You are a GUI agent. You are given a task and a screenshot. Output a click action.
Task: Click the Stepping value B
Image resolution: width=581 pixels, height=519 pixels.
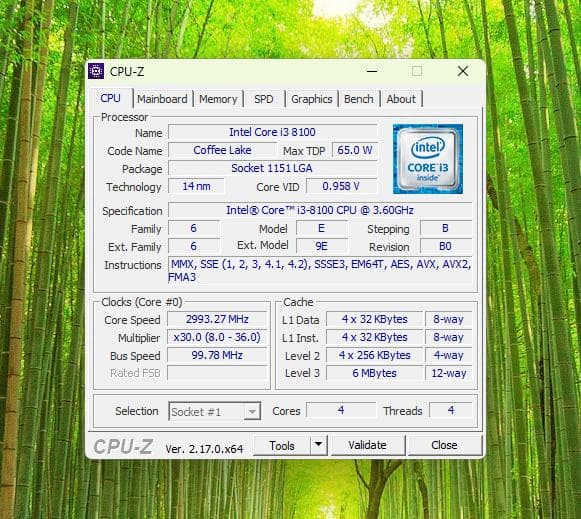click(x=446, y=228)
